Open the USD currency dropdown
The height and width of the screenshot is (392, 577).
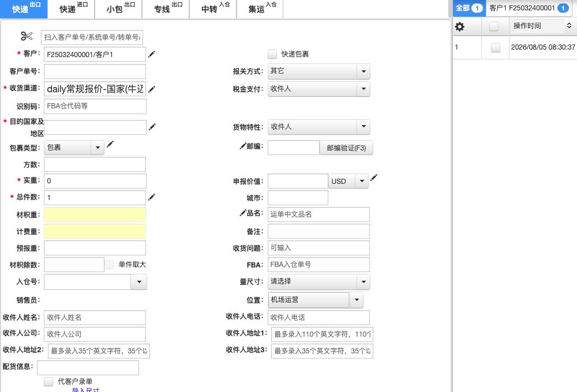(349, 181)
